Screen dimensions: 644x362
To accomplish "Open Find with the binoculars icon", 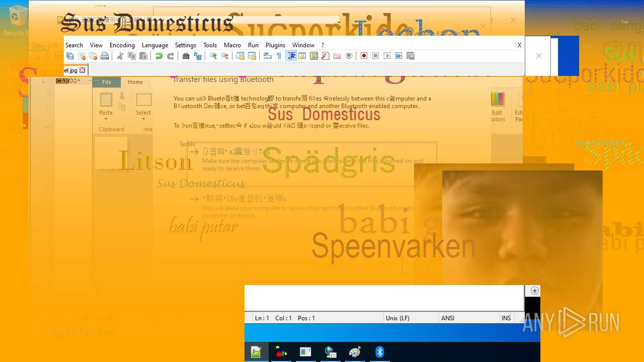I will pos(186,56).
